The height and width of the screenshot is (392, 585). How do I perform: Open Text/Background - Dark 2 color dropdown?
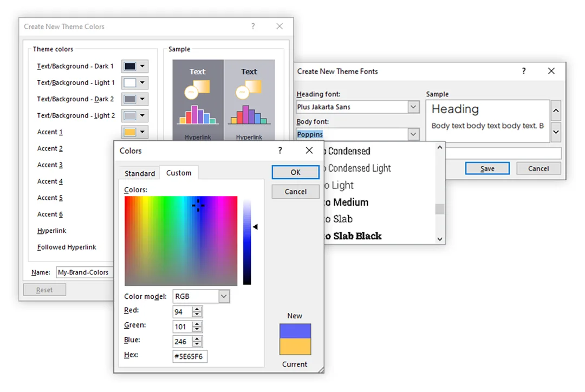pos(142,99)
